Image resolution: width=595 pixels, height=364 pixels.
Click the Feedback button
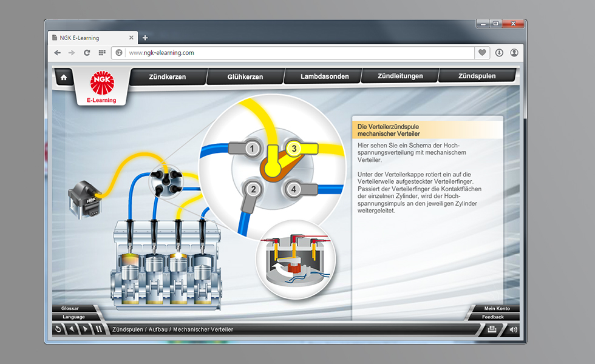click(493, 317)
